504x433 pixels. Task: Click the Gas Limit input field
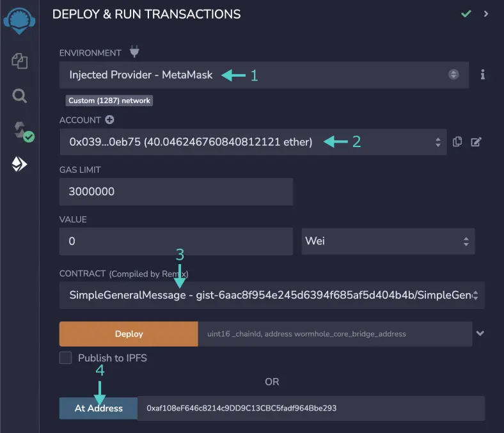pos(176,192)
